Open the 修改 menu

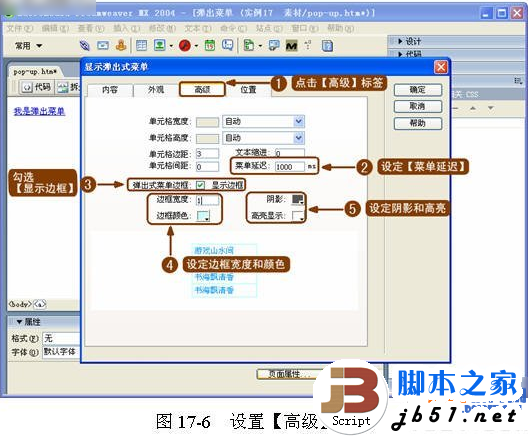(x=162, y=28)
